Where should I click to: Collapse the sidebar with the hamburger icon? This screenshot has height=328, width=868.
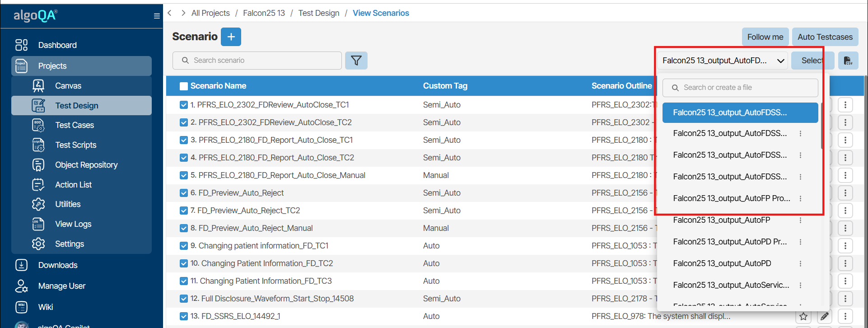157,16
